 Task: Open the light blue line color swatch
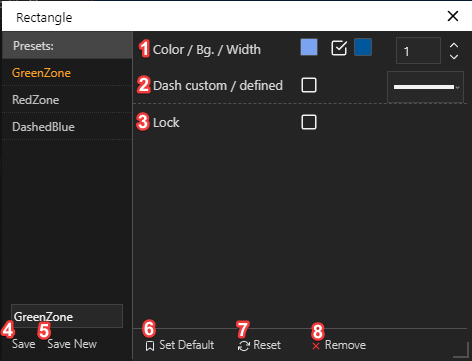pyautogui.click(x=309, y=47)
